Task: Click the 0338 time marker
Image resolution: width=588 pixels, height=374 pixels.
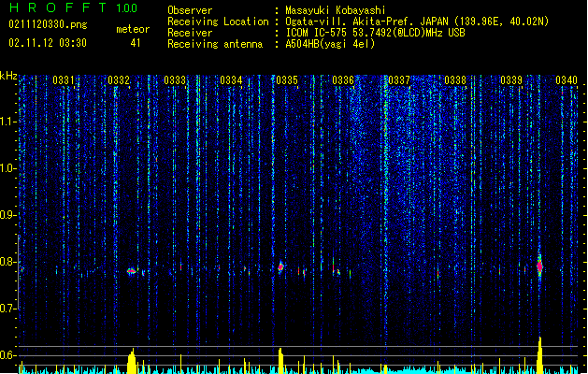Action: (x=455, y=80)
